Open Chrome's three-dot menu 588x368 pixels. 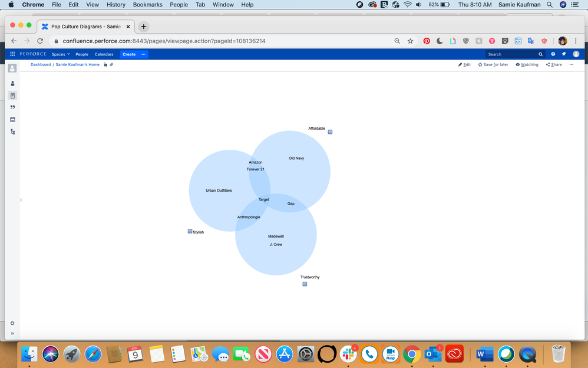click(x=576, y=41)
